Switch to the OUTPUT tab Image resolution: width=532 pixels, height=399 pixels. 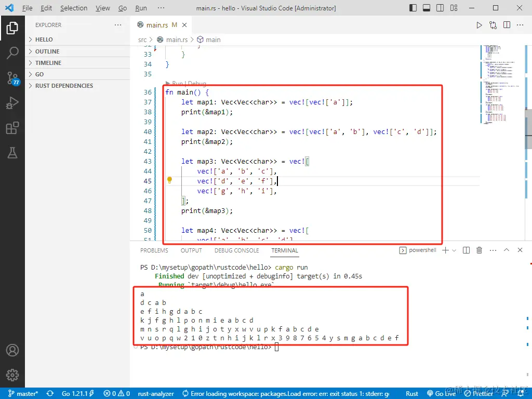point(191,250)
